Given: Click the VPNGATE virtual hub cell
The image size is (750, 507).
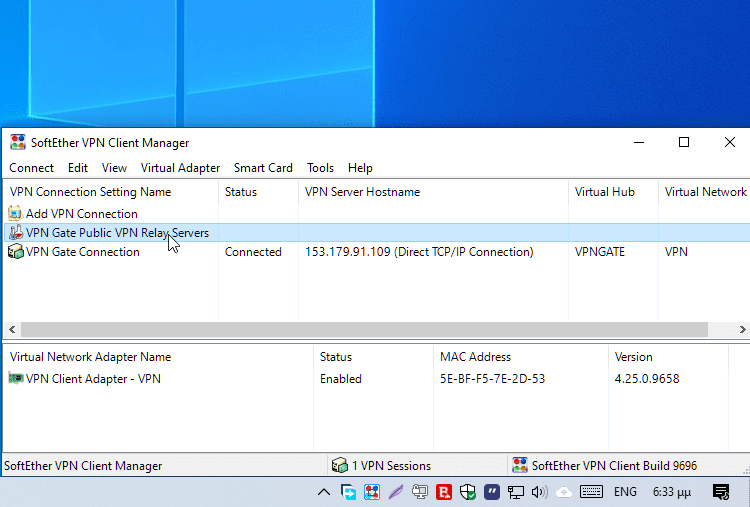Looking at the screenshot, I should coord(600,252).
